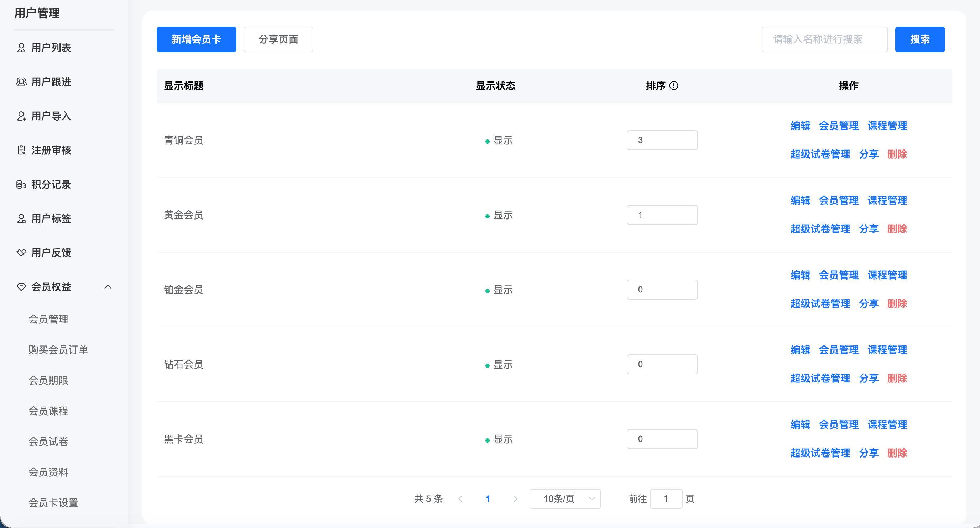Open the 会员管理 submenu item in sidebar
This screenshot has width=980, height=528.
pyautogui.click(x=48, y=319)
